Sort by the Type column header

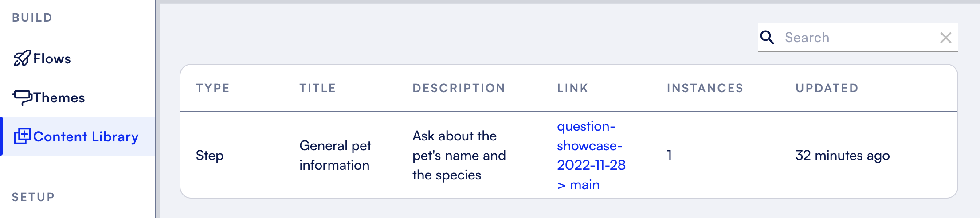213,88
